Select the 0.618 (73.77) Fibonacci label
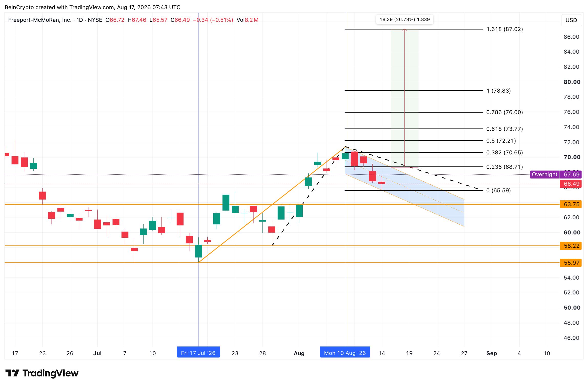 coord(504,129)
